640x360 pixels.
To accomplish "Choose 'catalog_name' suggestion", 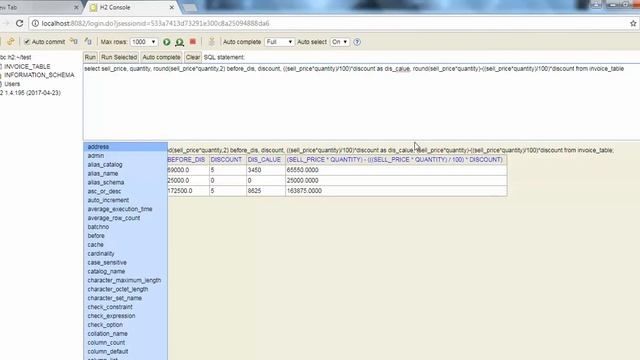I will point(126,271).
